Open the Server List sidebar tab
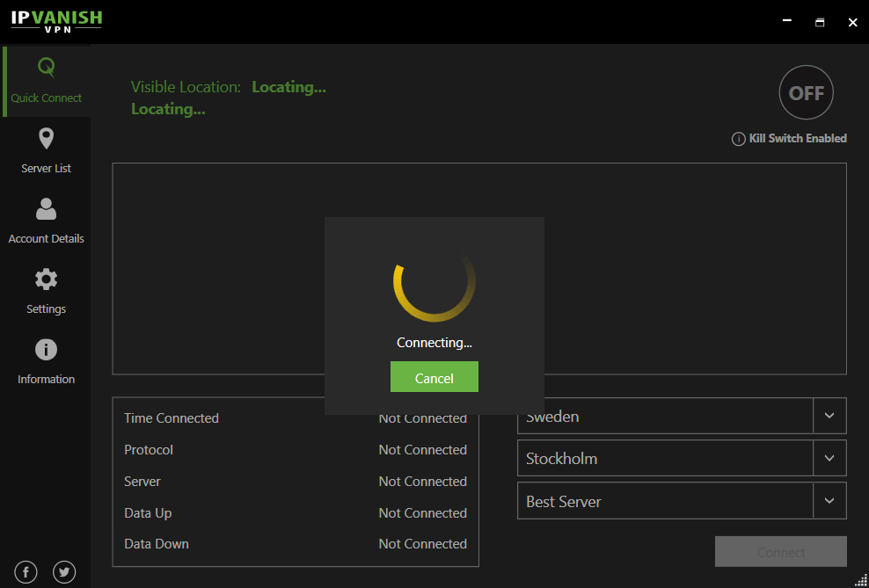The image size is (869, 588). (46, 151)
